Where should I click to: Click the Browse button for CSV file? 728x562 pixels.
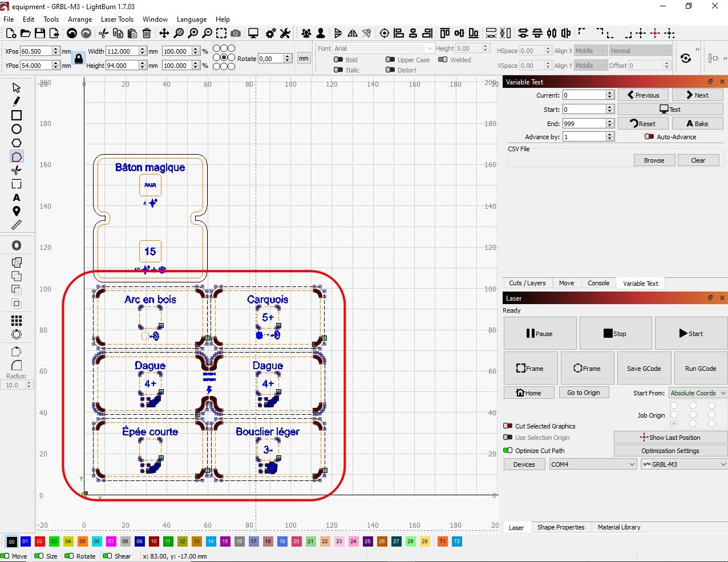654,160
